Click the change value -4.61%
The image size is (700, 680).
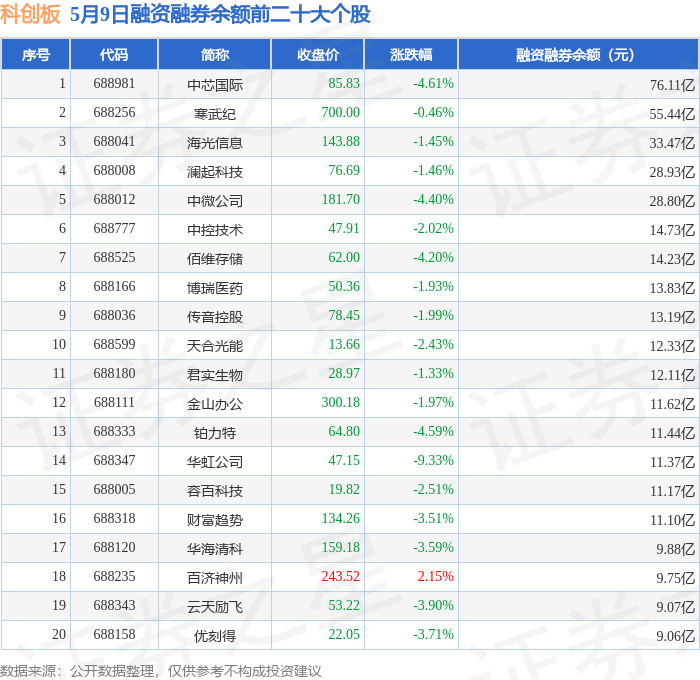point(433,83)
